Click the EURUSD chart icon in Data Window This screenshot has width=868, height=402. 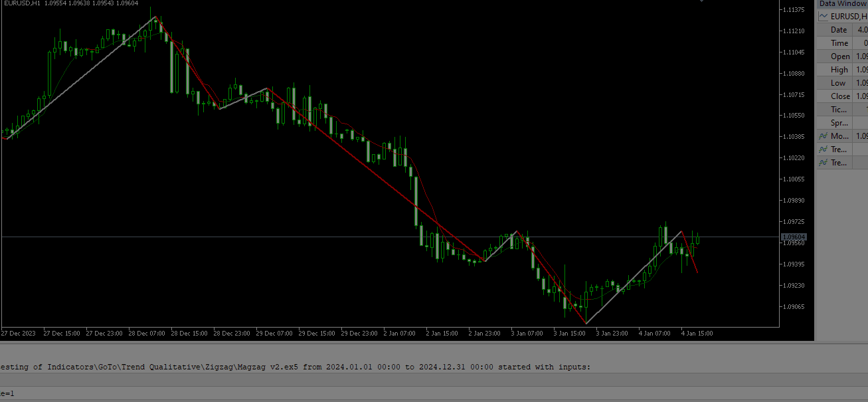point(824,17)
